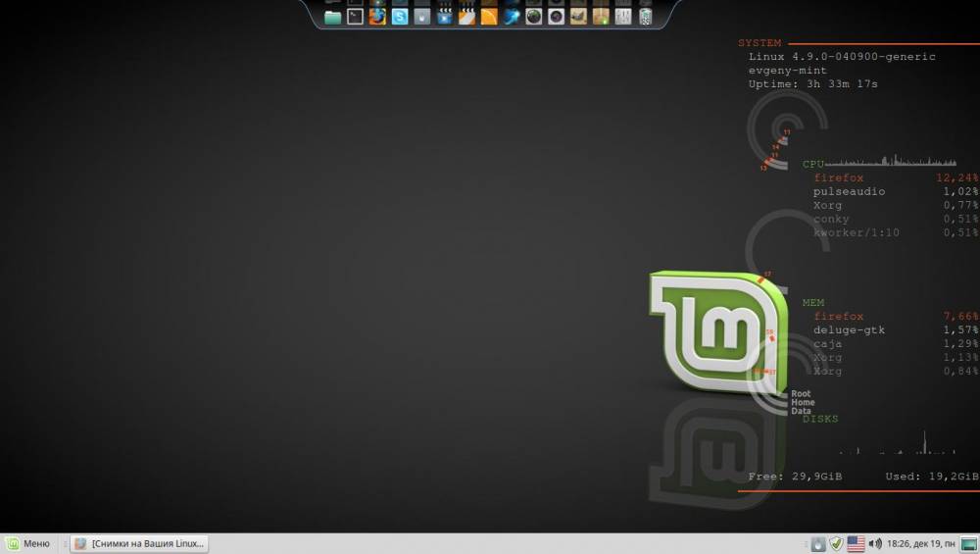Launch GIMP from the dock
This screenshot has width=980, height=554.
(579, 17)
